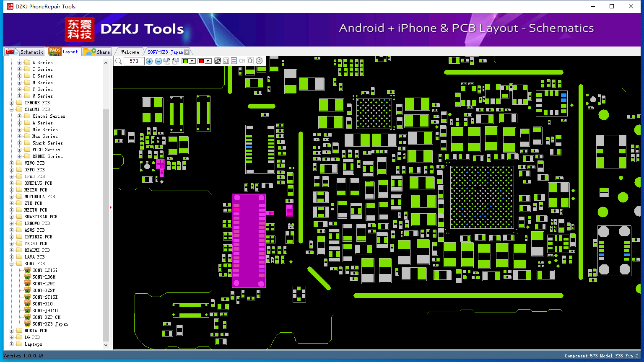Screen dimensions: 644x362
Task: Open the Welcome document tab
Action: (x=130, y=52)
